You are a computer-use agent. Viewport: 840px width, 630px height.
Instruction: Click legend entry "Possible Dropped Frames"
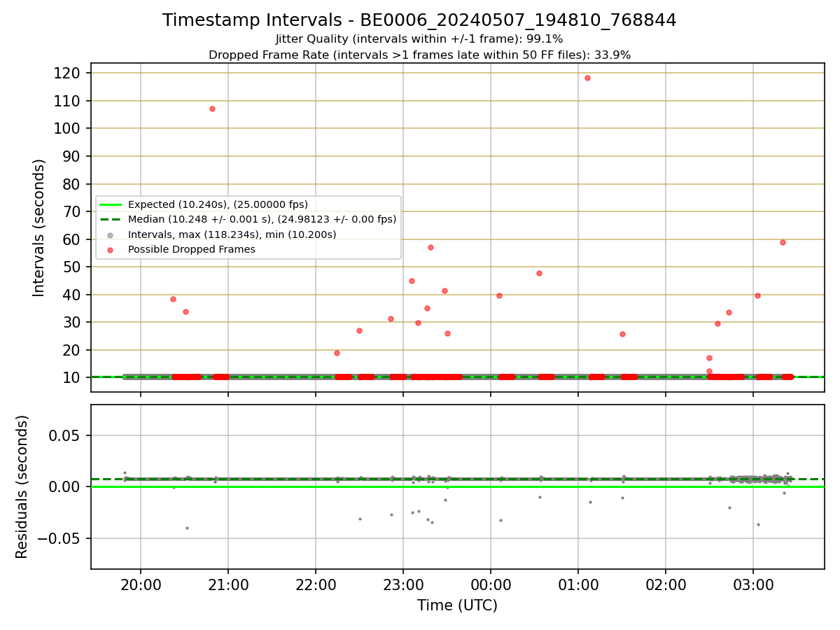click(x=192, y=249)
